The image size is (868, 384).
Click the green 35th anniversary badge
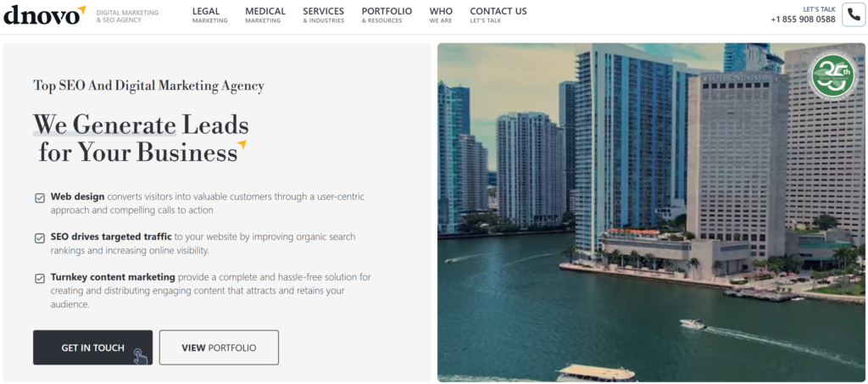pyautogui.click(x=832, y=76)
